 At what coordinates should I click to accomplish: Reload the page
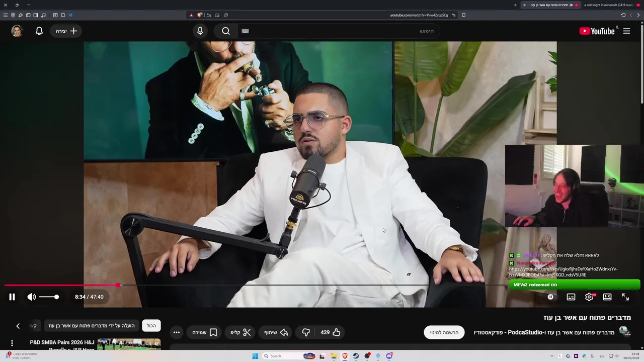coord(623,15)
